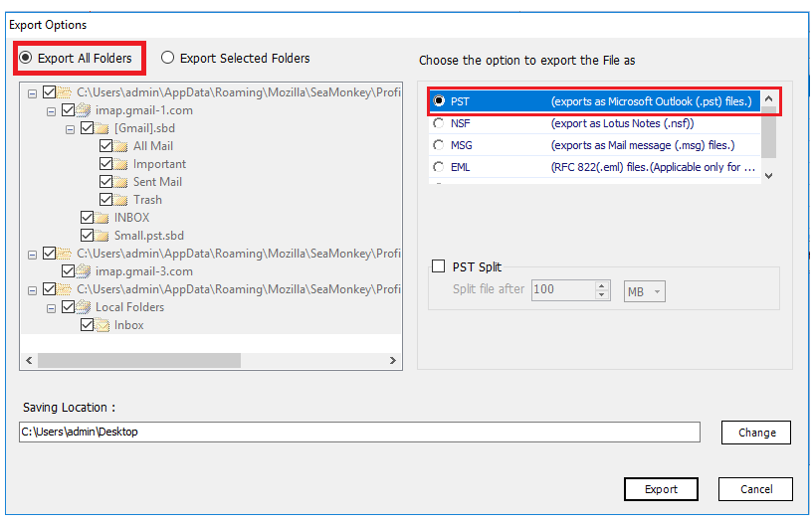Choose PST export format radio
Image resolution: width=812 pixels, height=524 pixels.
(439, 100)
